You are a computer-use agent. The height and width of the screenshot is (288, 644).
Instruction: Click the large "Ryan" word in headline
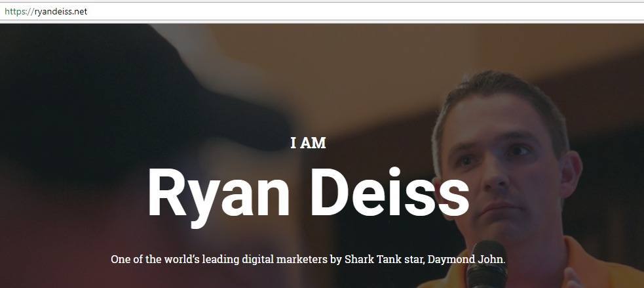[x=219, y=197]
